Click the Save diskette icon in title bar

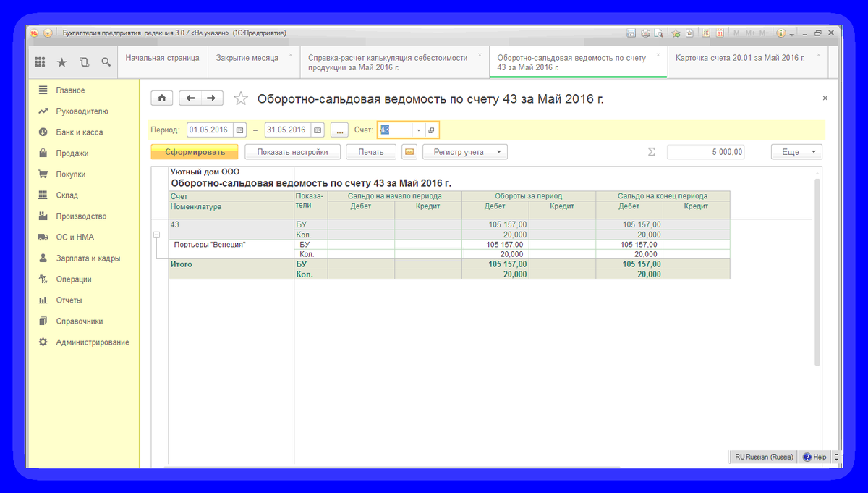point(631,33)
